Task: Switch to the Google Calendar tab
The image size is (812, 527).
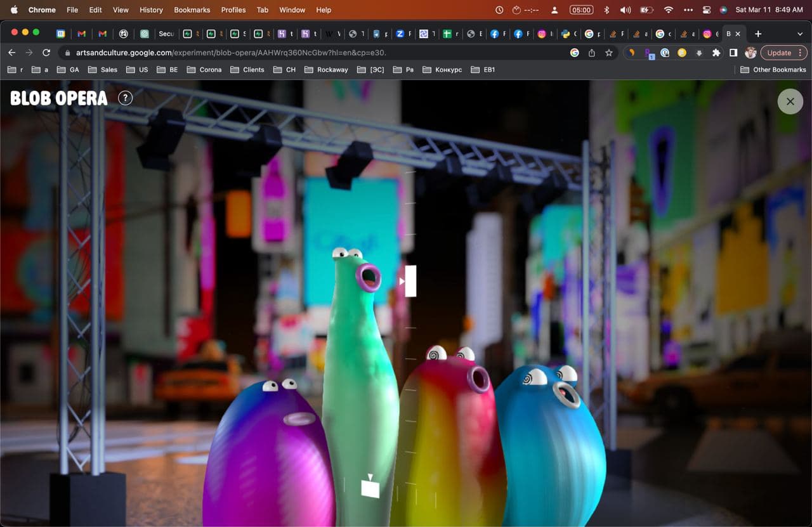Action: (61, 34)
